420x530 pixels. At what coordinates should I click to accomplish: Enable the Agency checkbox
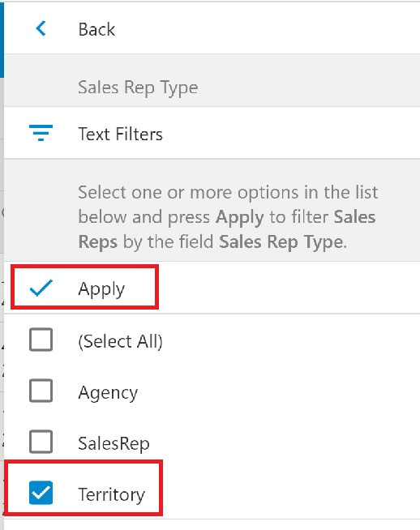tap(41, 391)
